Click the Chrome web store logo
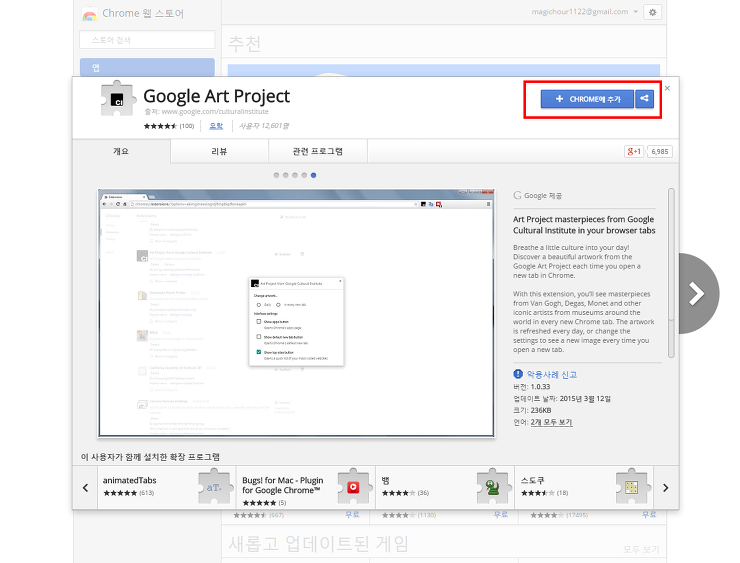Viewport: 740px width, 563px height. (90, 14)
